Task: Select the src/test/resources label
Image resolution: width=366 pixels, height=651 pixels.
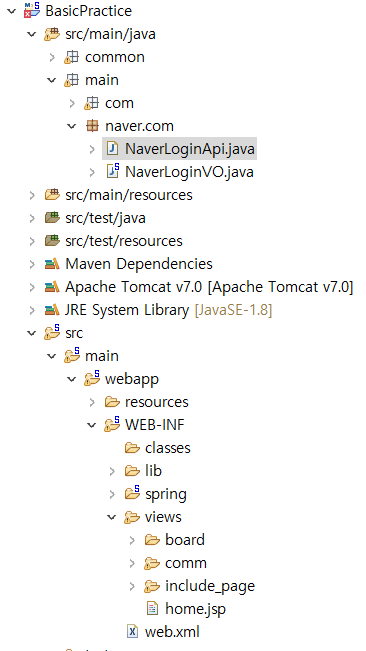Action: [x=124, y=241]
